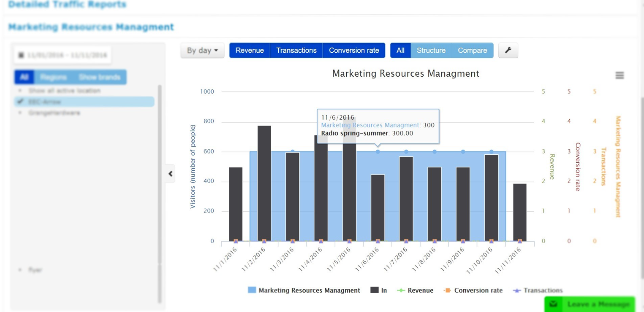Open the wrench chart settings
Viewport: 644px width, 312px height.
[508, 51]
